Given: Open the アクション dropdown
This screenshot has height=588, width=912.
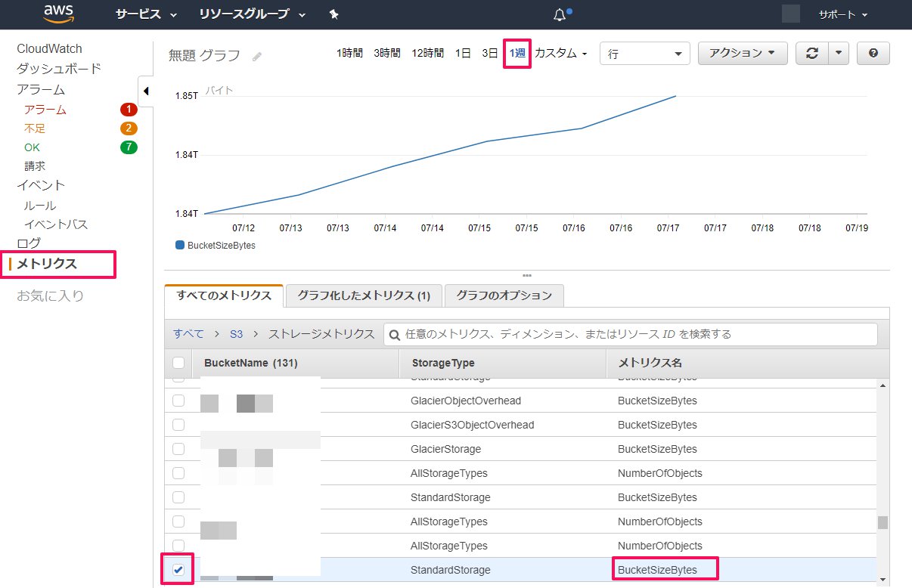Looking at the screenshot, I should tap(742, 53).
